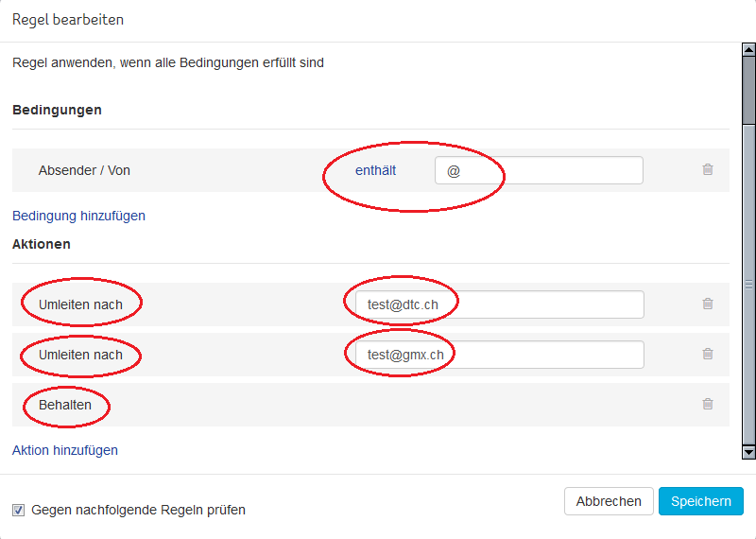Delete the Behalten action via trash icon
The height and width of the screenshot is (539, 756).
708,404
